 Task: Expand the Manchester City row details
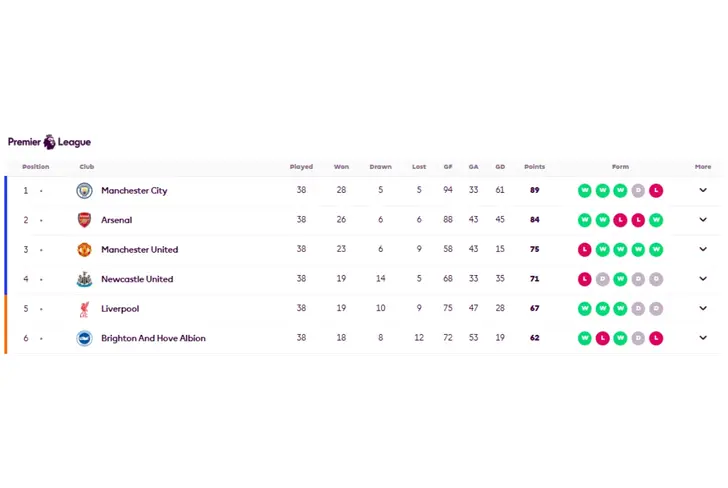703,190
